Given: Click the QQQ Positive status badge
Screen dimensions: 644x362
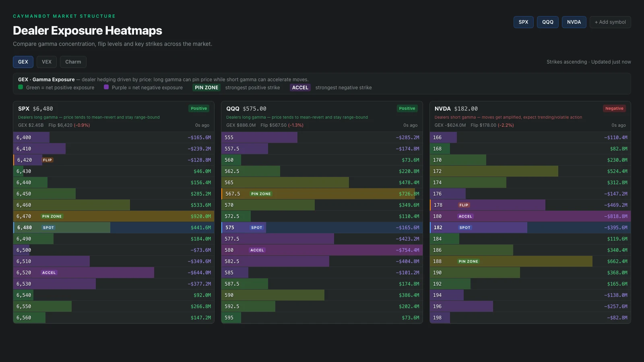Looking at the screenshot, I should 407,109.
